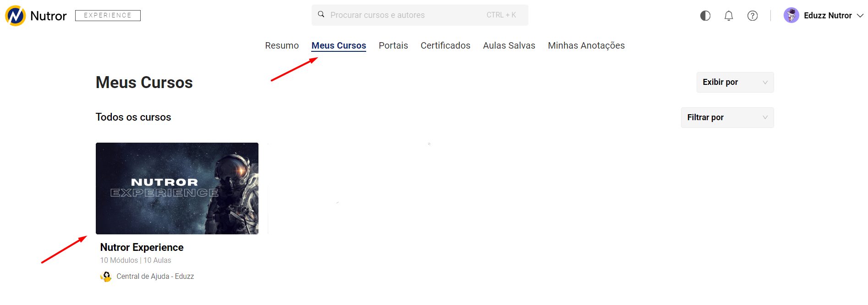Go to the Portais tab

(x=393, y=45)
